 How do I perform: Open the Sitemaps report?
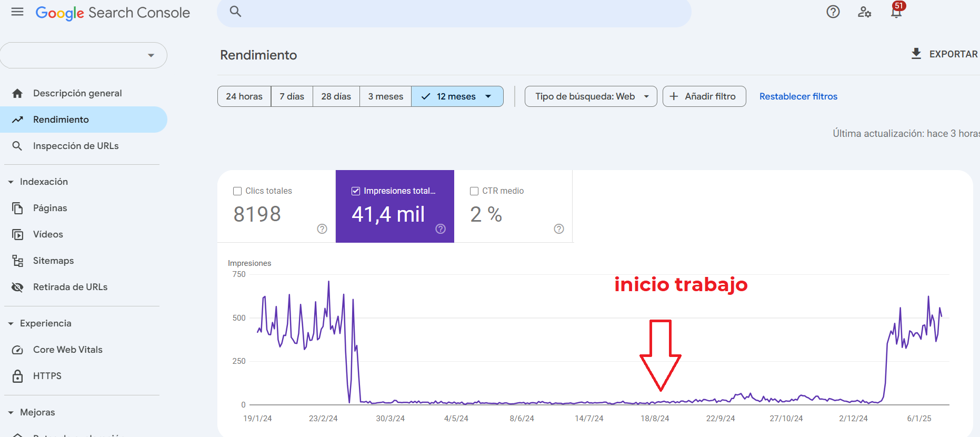tap(83, 261)
